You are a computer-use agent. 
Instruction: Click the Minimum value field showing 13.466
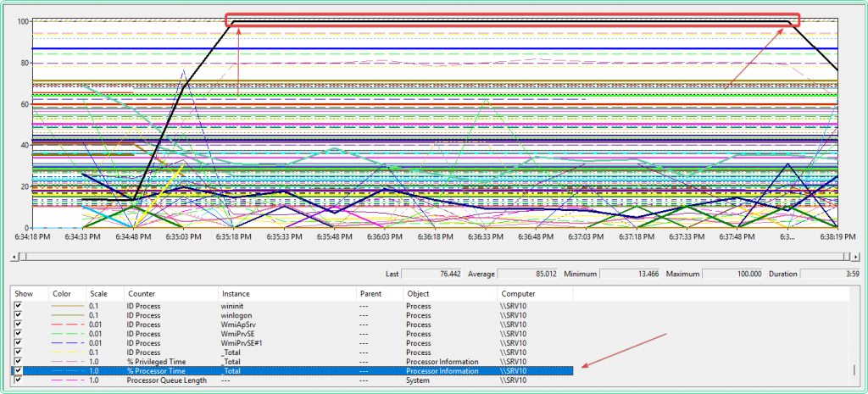tap(630, 274)
